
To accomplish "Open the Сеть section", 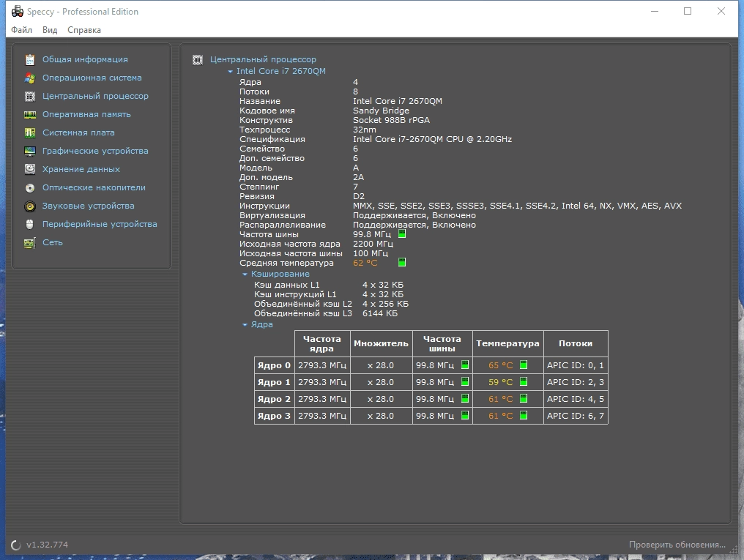I will point(53,243).
